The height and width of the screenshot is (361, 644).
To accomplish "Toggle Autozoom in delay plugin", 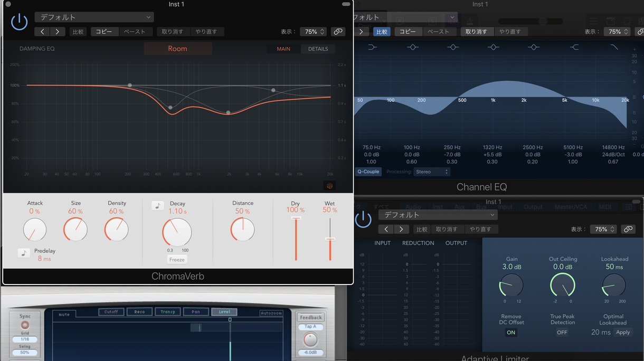I will tap(271, 313).
